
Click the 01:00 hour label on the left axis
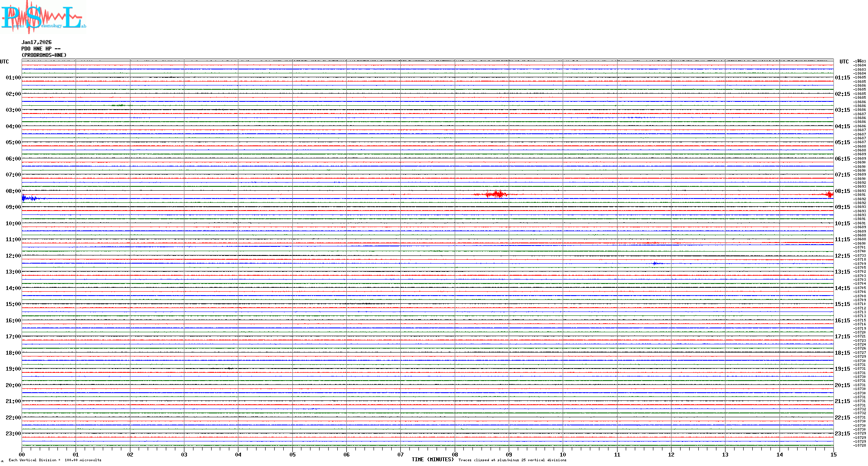click(13, 78)
